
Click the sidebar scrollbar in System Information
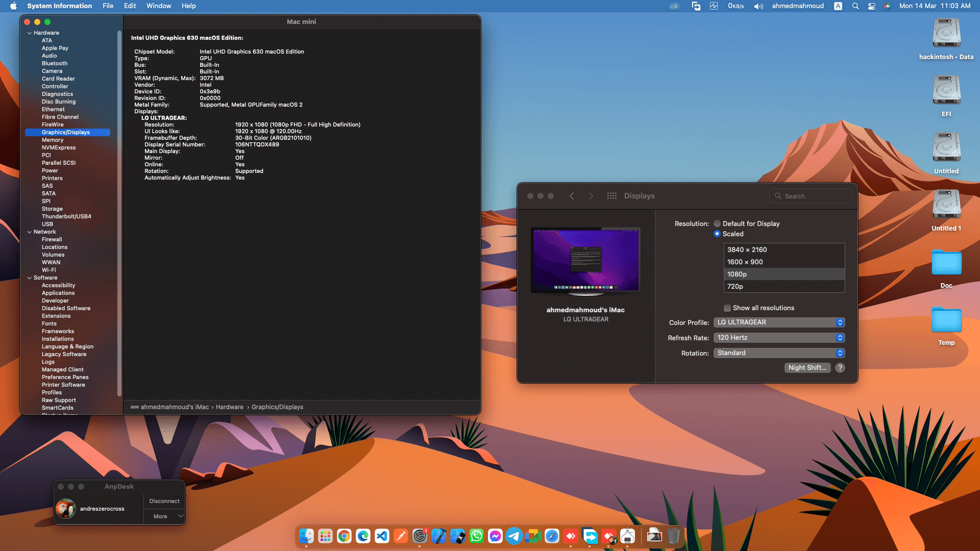[119, 213]
